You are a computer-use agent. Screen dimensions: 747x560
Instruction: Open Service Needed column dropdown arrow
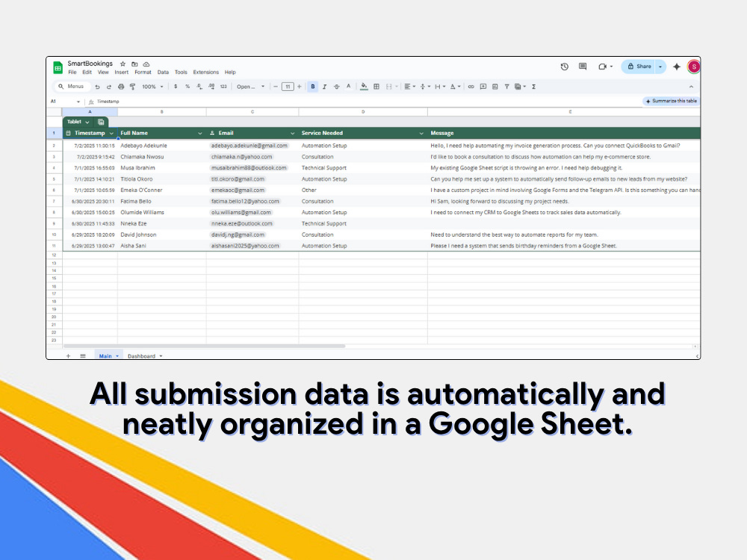(x=421, y=134)
